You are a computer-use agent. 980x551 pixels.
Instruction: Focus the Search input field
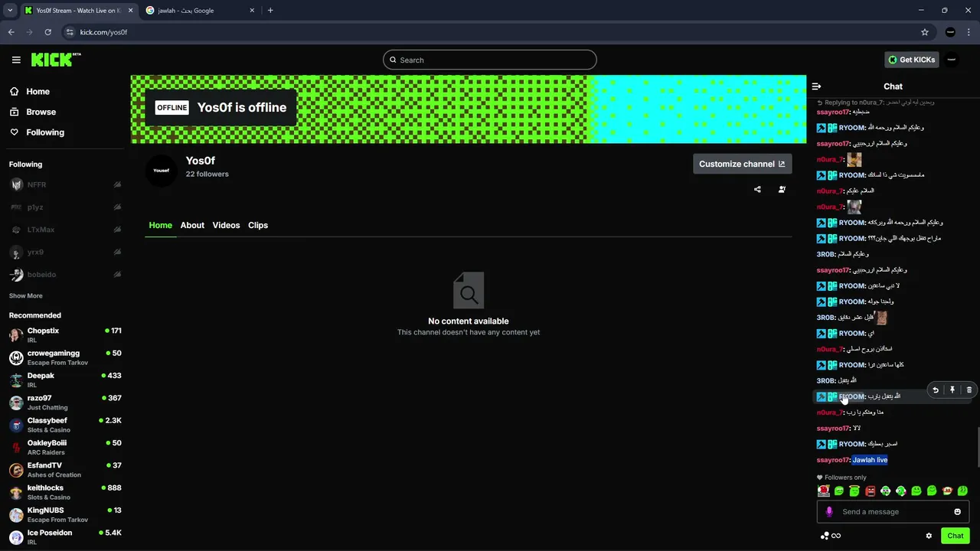[x=490, y=60]
